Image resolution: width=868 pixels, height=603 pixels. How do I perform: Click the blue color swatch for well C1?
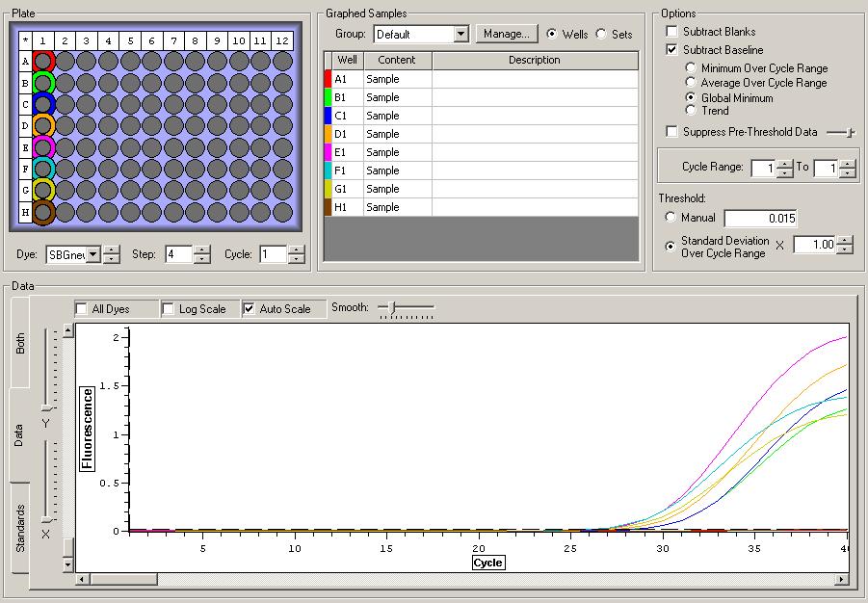328,116
